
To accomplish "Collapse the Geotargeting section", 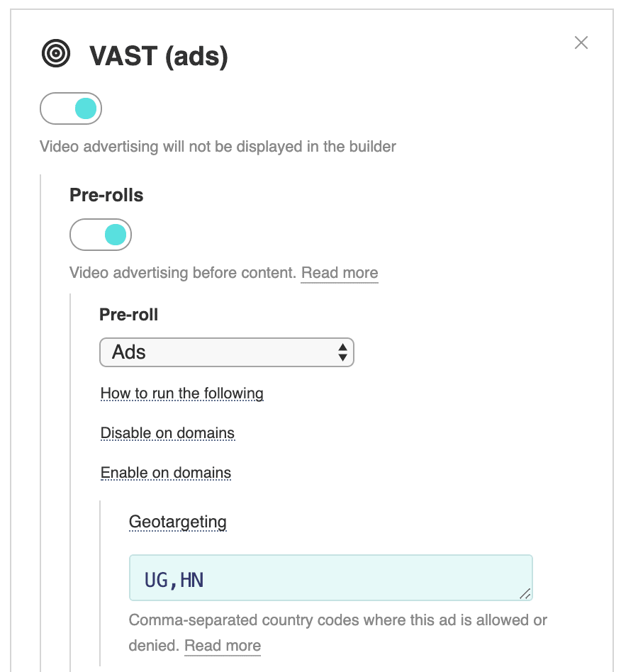I will tap(177, 522).
